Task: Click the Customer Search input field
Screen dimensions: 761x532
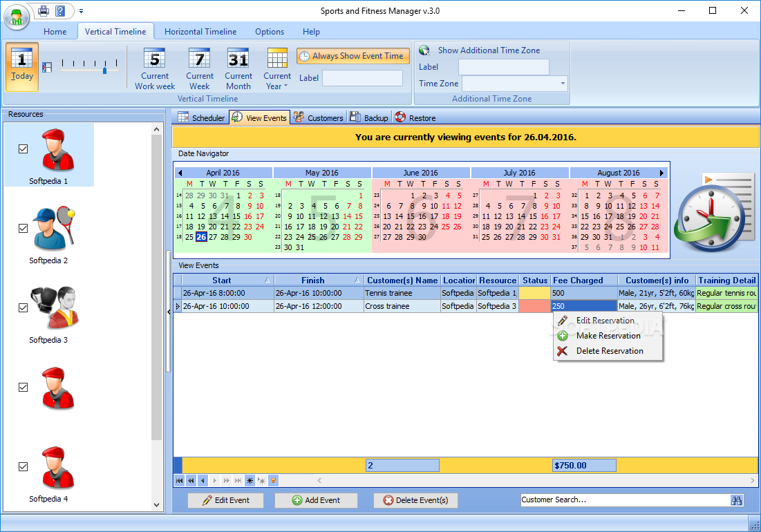Action: (x=625, y=500)
